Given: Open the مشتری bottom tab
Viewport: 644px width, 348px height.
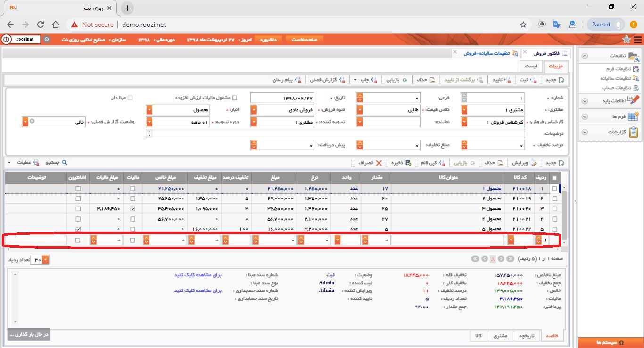Looking at the screenshot, I should pos(500,336).
